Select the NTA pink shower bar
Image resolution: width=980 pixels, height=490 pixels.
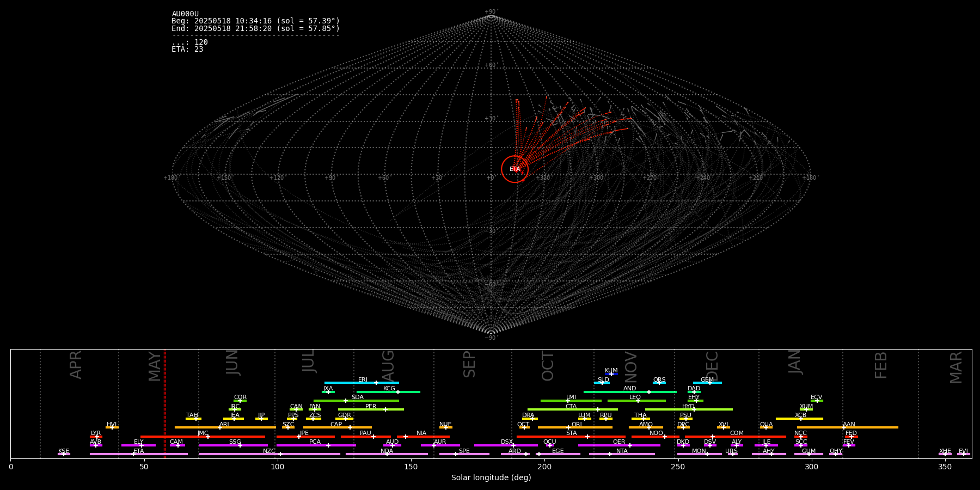[x=622, y=454]
